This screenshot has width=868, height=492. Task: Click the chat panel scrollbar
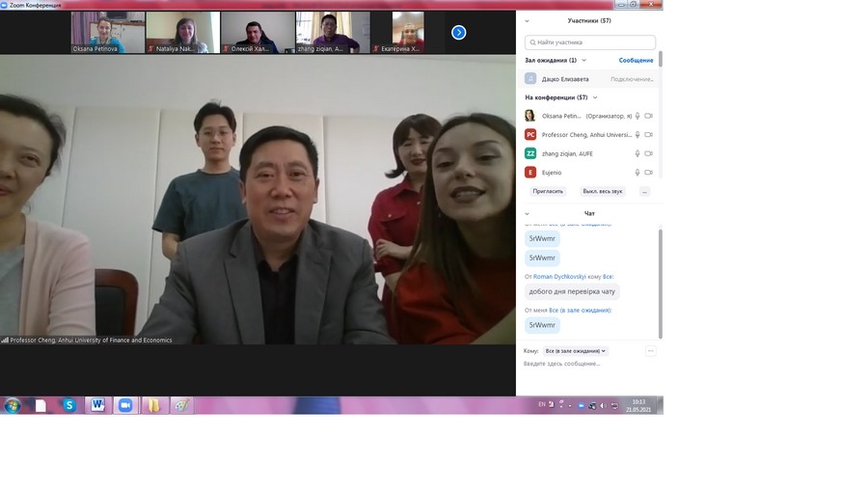(x=660, y=280)
